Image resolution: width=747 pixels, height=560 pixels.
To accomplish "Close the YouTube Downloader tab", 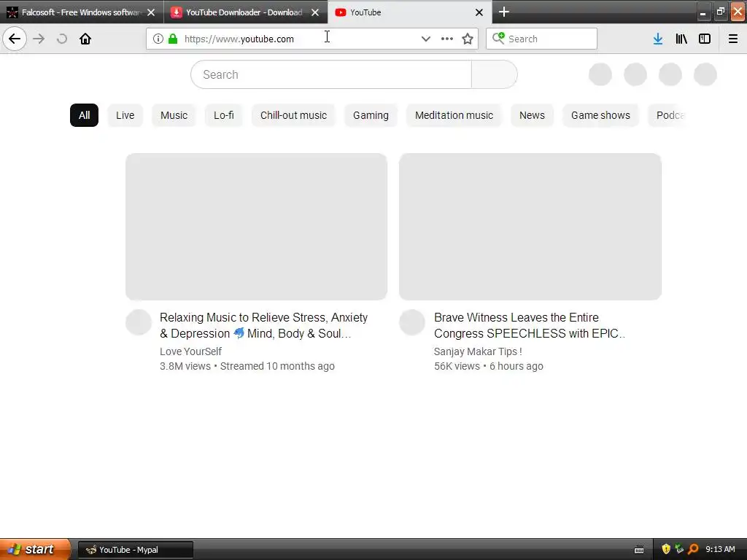I will point(315,12).
